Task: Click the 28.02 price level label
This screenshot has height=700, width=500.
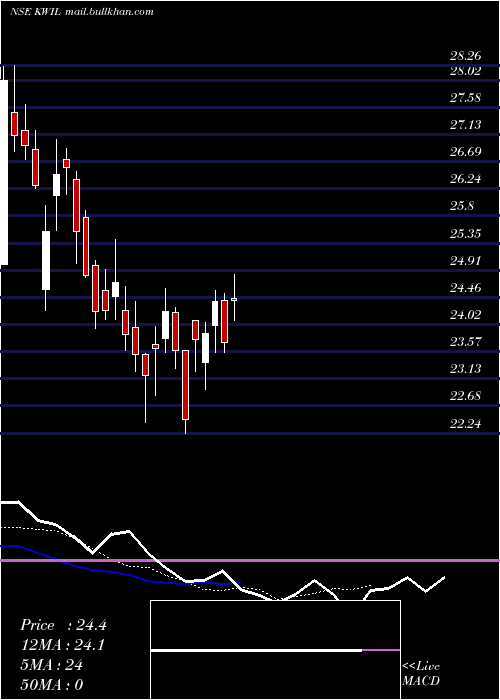Action: tap(465, 71)
